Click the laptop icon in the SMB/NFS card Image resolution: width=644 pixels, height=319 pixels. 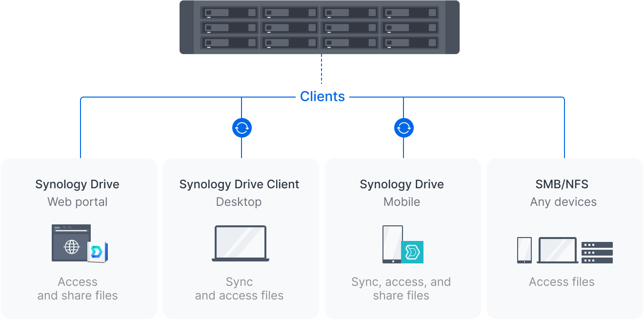[x=557, y=250]
